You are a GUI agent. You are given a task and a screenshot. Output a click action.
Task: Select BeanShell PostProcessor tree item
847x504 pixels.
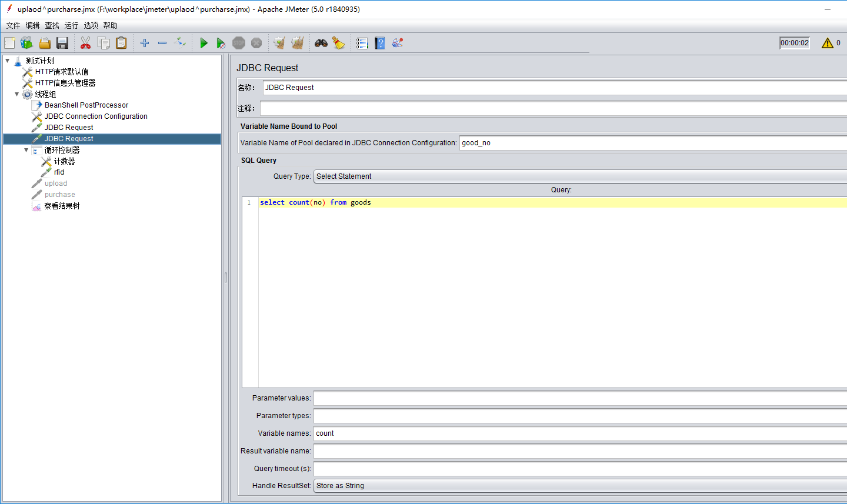[86, 105]
